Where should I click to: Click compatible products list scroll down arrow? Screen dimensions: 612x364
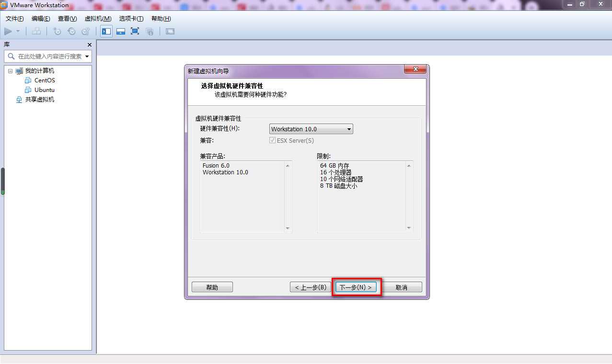click(288, 228)
